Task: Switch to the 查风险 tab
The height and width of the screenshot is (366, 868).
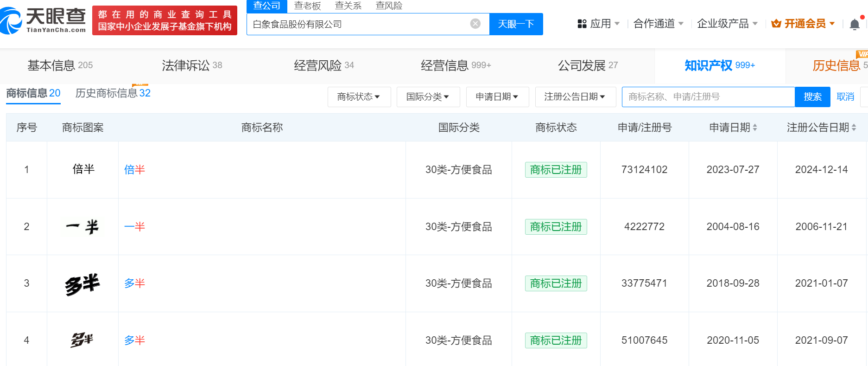Action: coord(389,6)
